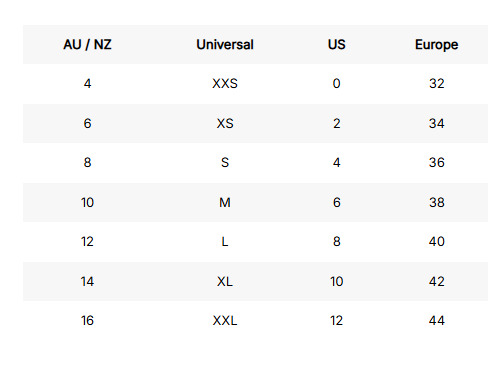Screen dimensions: 488x370
Task: Click the Universal column header
Action: pyautogui.click(x=225, y=44)
